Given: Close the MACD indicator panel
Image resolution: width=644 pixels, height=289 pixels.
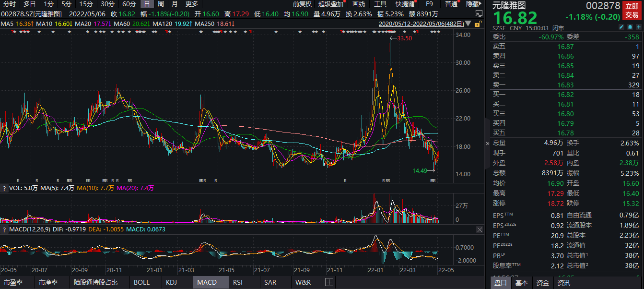Looking at the screenshot, I should [x=479, y=230].
